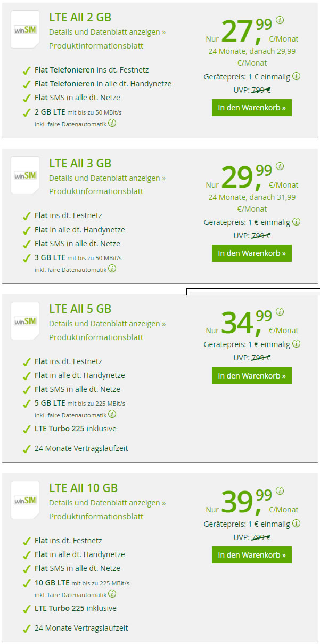The height and width of the screenshot is (644, 320).
Task: Click the LTE All 3 GB title
Action: [80, 163]
